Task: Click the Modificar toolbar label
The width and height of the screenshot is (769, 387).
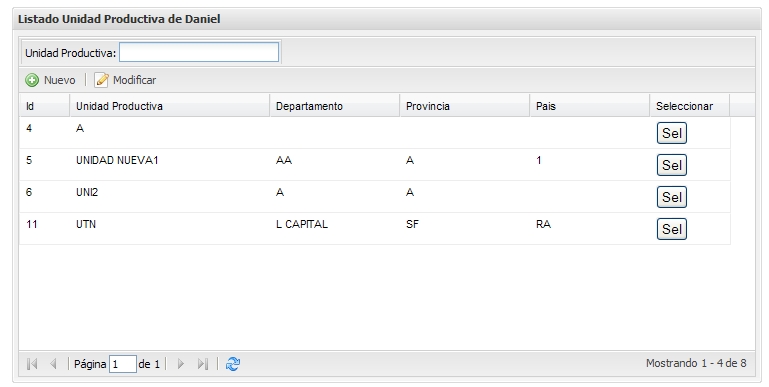Action: (x=134, y=80)
